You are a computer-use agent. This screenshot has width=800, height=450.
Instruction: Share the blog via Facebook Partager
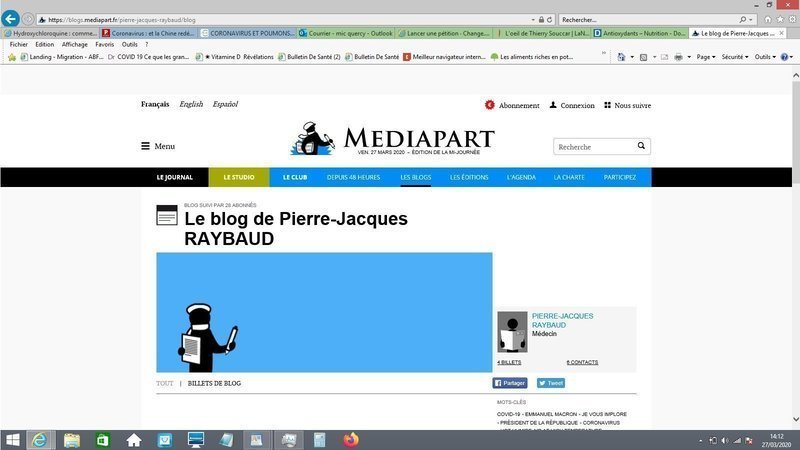(510, 383)
